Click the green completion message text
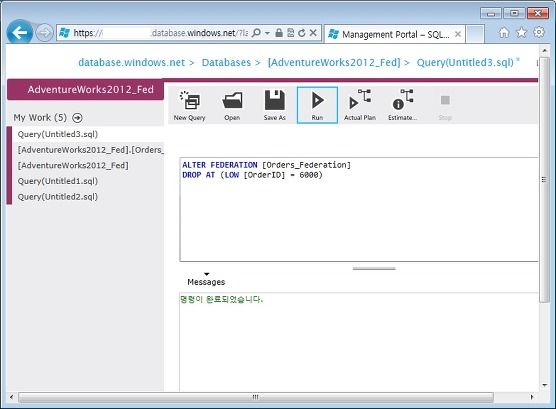Image resolution: width=556 pixels, height=409 pixels. point(222,299)
